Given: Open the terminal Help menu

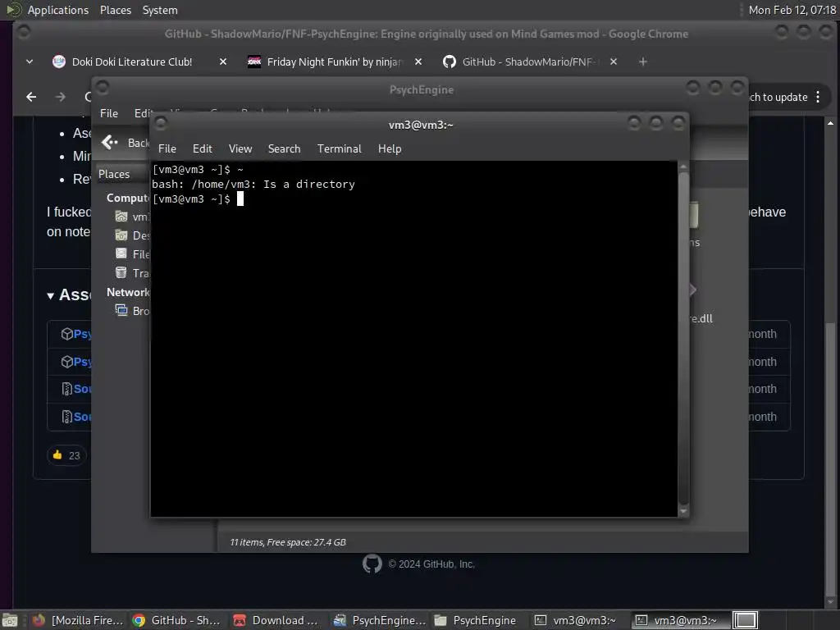Looking at the screenshot, I should [390, 149].
